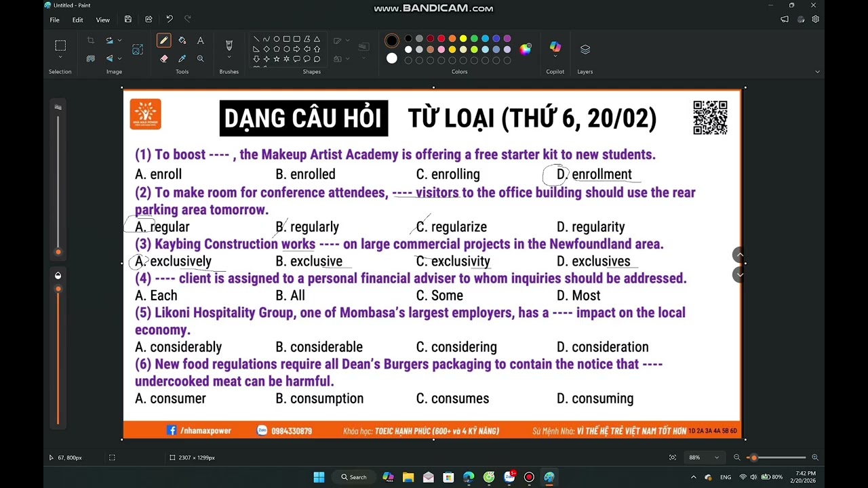
Task: Pick the purple color swatch
Action: (x=507, y=39)
